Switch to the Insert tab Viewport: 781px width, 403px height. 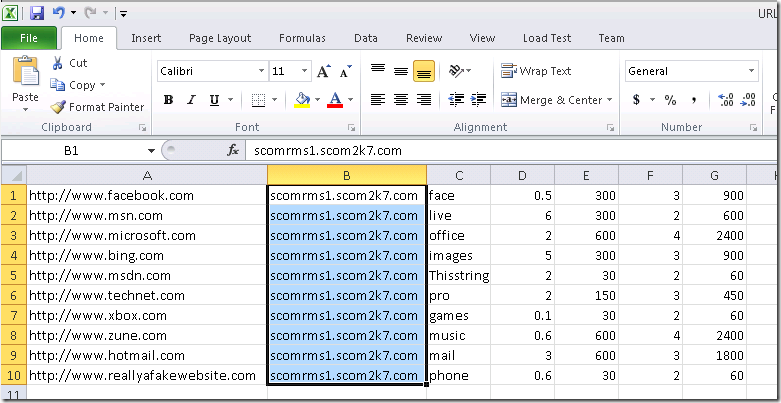pyautogui.click(x=146, y=38)
